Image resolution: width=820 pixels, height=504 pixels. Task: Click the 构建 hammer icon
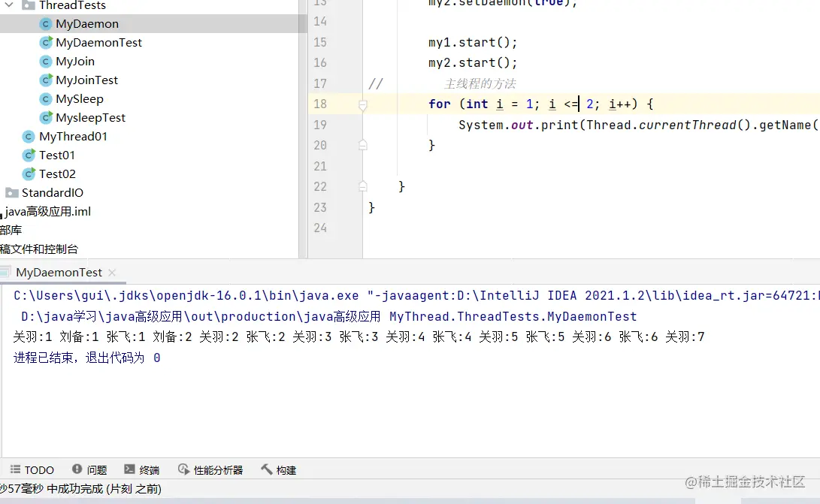(x=267, y=469)
